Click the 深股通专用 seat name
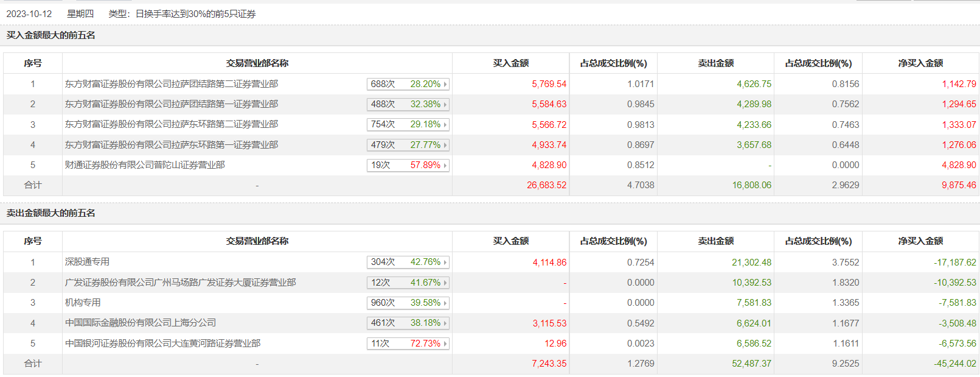This screenshot has width=980, height=377. 87,262
